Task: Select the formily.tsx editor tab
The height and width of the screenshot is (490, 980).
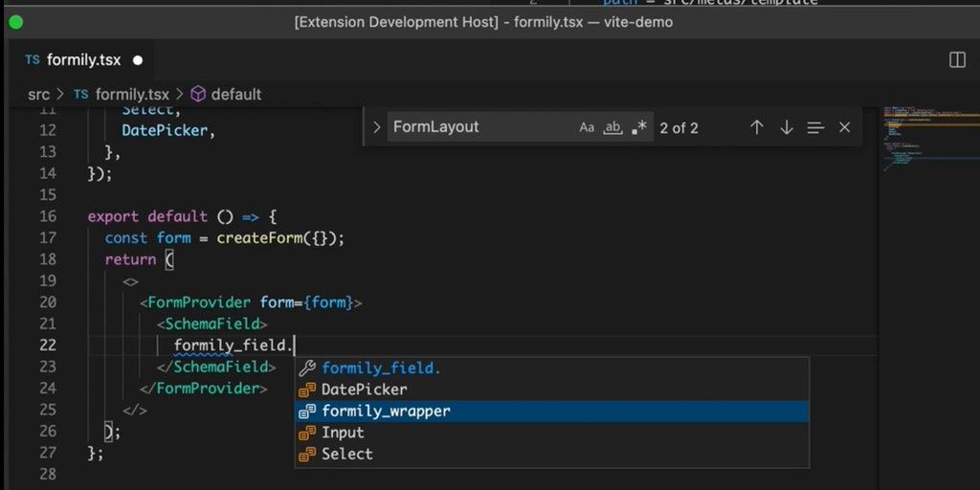Action: [83, 59]
